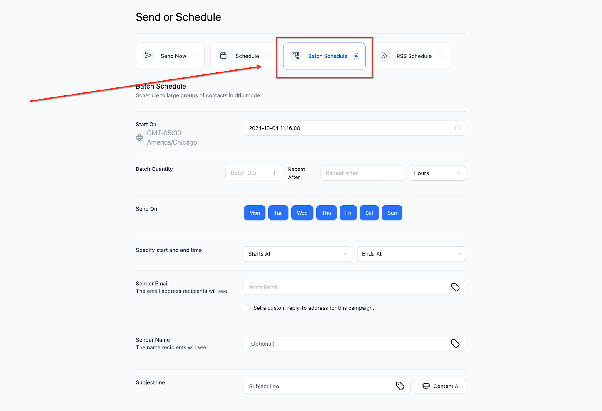Expand the repeat interval unit dropdown

pos(437,173)
